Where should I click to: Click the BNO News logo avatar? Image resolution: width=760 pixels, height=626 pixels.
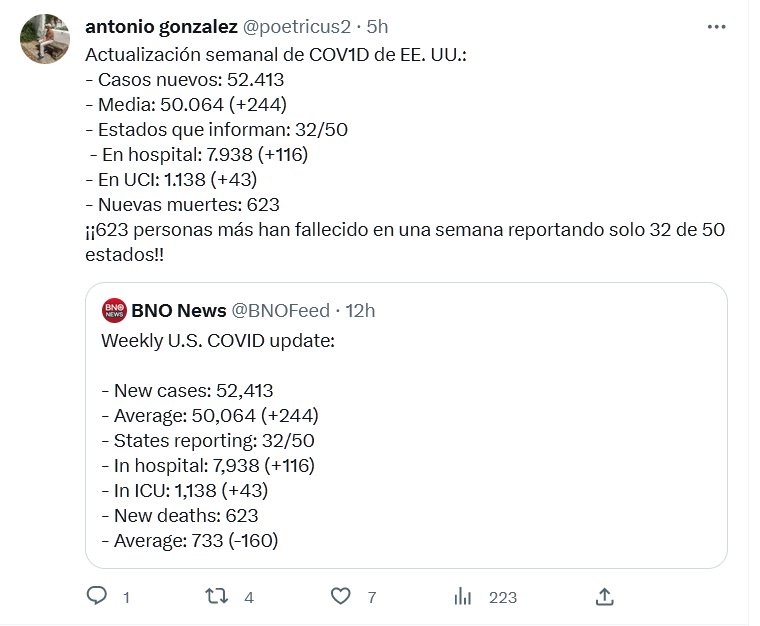tap(114, 311)
